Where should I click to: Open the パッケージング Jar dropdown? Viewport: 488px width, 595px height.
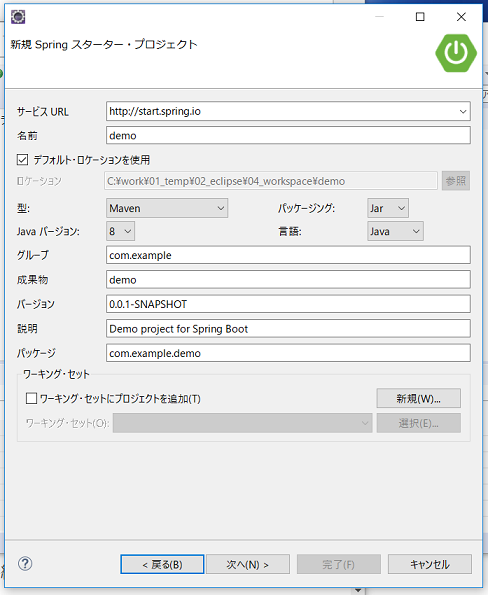[x=388, y=208]
